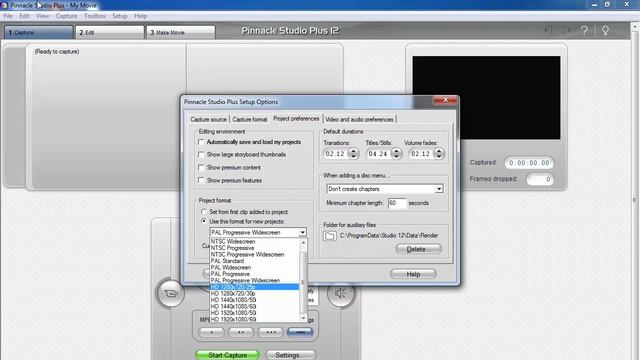Select the one-dot capture quality preset

211,332
